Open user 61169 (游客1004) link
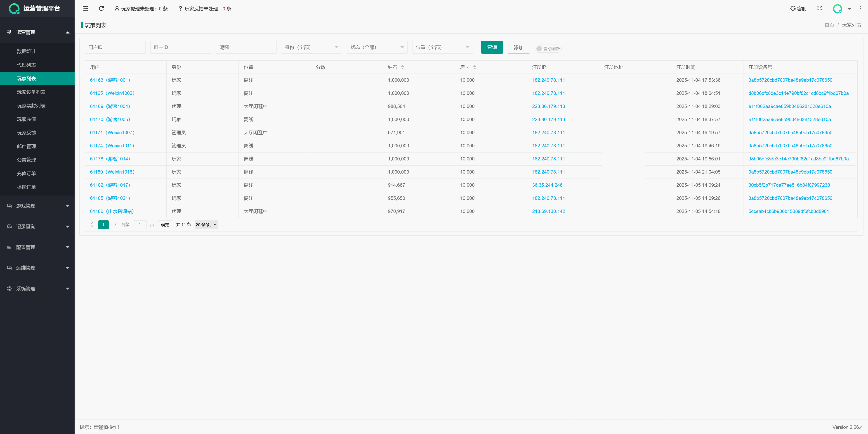This screenshot has width=868, height=434. click(110, 106)
